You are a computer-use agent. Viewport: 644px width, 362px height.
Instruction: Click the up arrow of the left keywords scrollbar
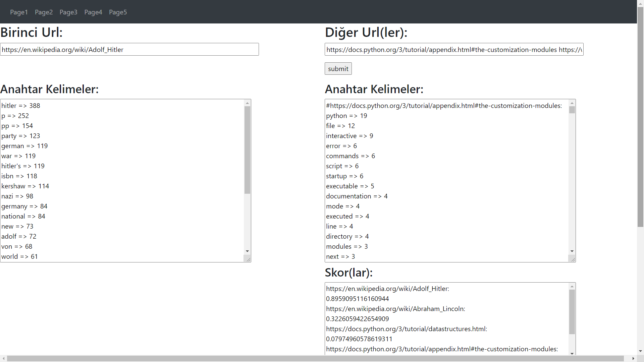[247, 103]
